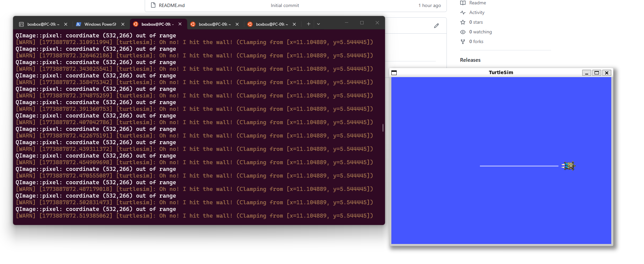Click the terminal scrollbar thumb
Screen dimensions: 644x264
click(x=383, y=128)
